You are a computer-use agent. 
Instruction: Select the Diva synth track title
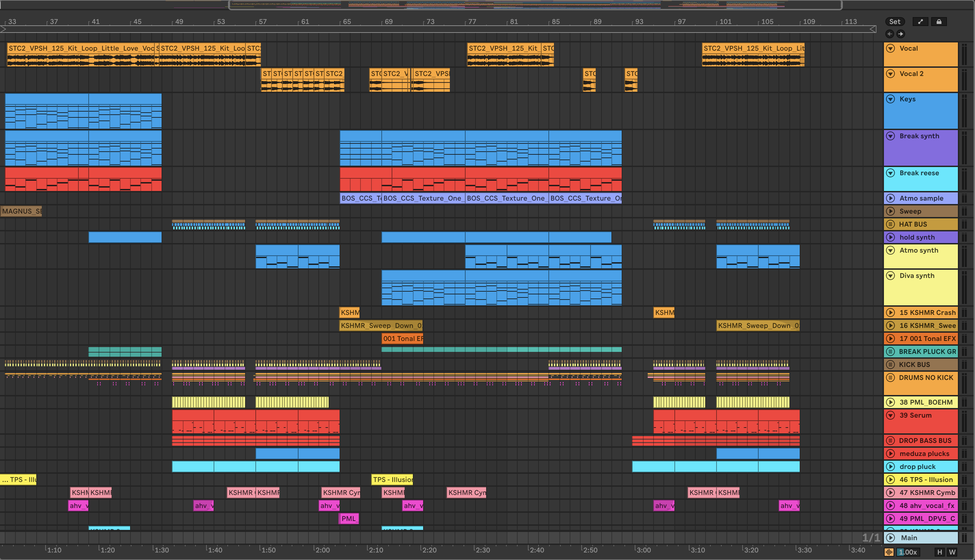(917, 276)
